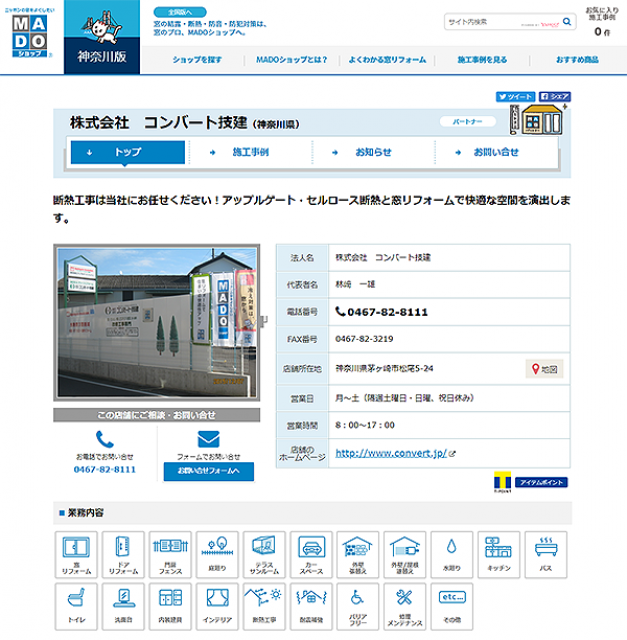Open the 地図 map pin button

point(545,369)
